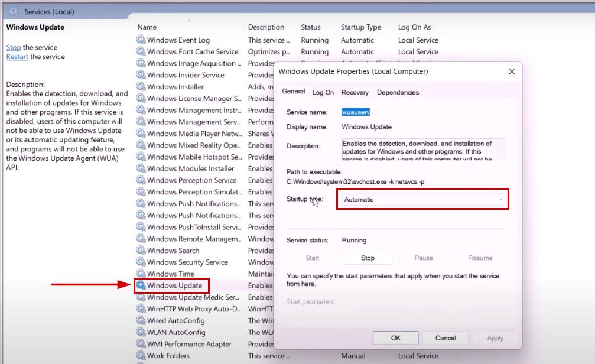This screenshot has height=364, width=595.
Task: Click Optimizes description of Font Cache Service
Action: [269, 52]
